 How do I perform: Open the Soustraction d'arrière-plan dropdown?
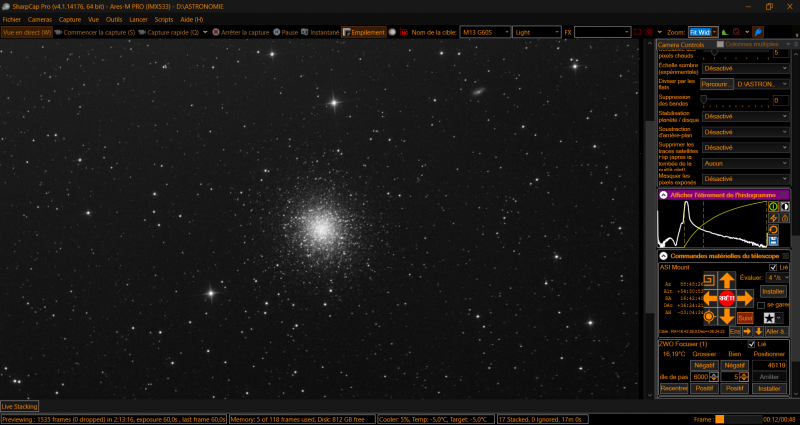745,132
